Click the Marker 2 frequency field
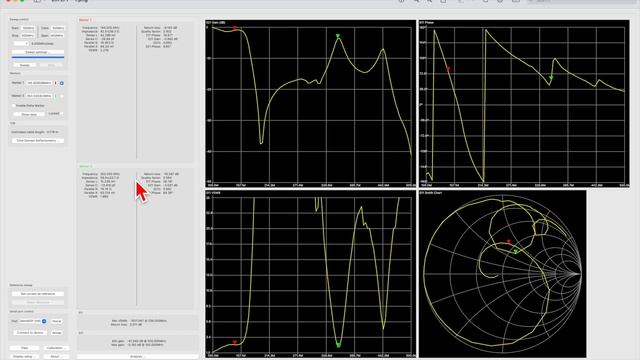Viewport: 640px width, 360px height. 39,96
